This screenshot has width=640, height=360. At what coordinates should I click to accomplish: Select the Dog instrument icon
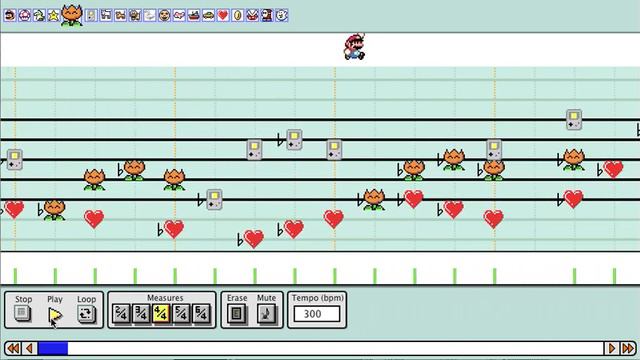point(106,16)
